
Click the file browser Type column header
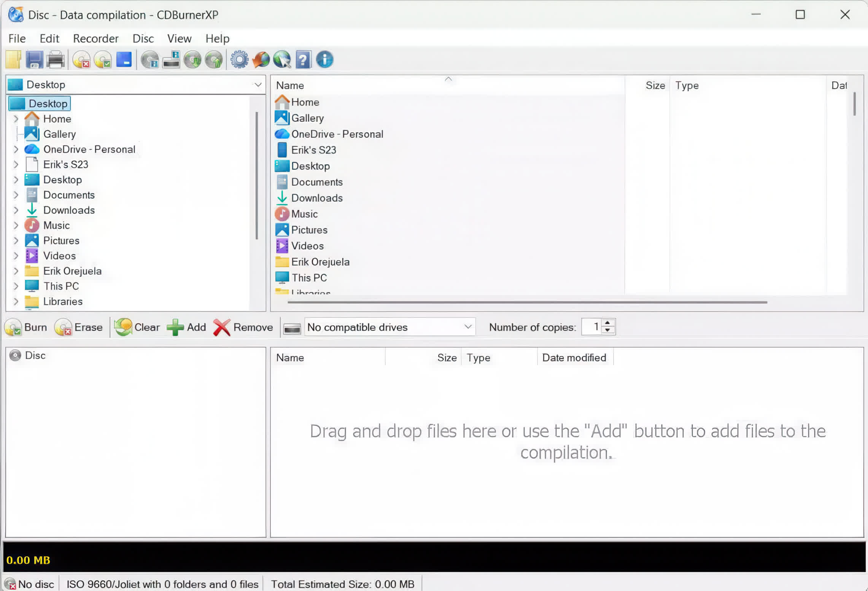[x=748, y=85]
